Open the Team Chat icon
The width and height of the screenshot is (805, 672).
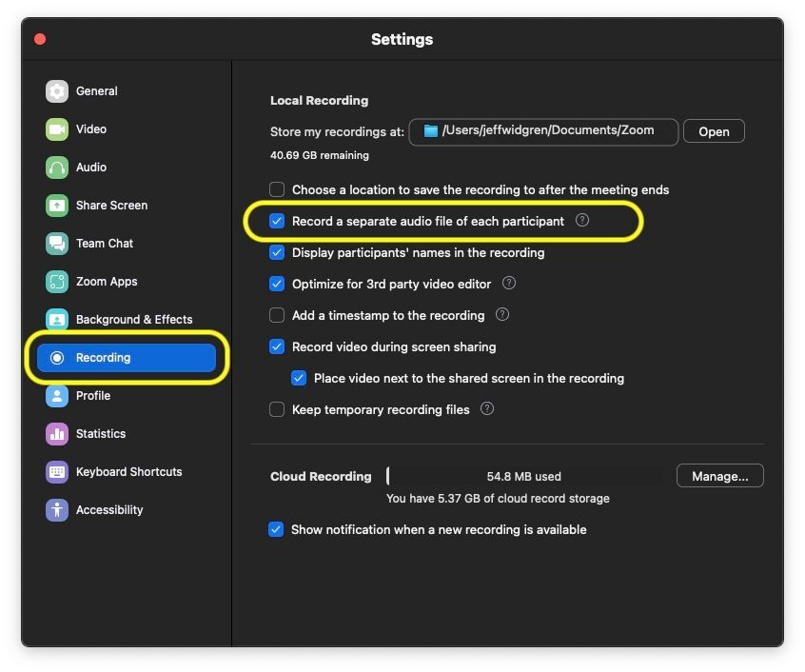(x=57, y=244)
